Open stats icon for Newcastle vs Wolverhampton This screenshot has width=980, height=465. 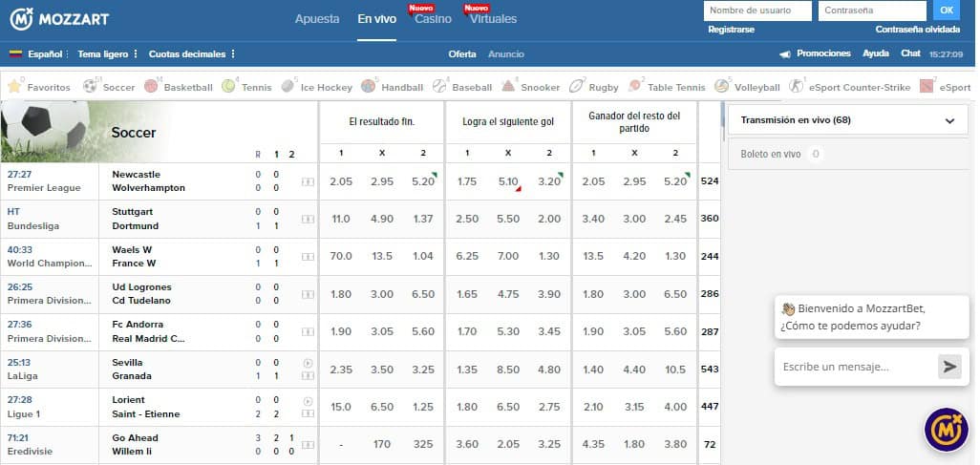308,181
